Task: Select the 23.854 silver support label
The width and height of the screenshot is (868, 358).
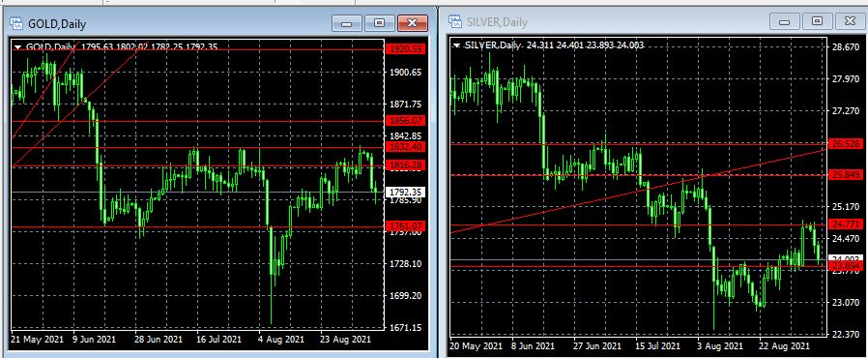Action: click(x=848, y=266)
